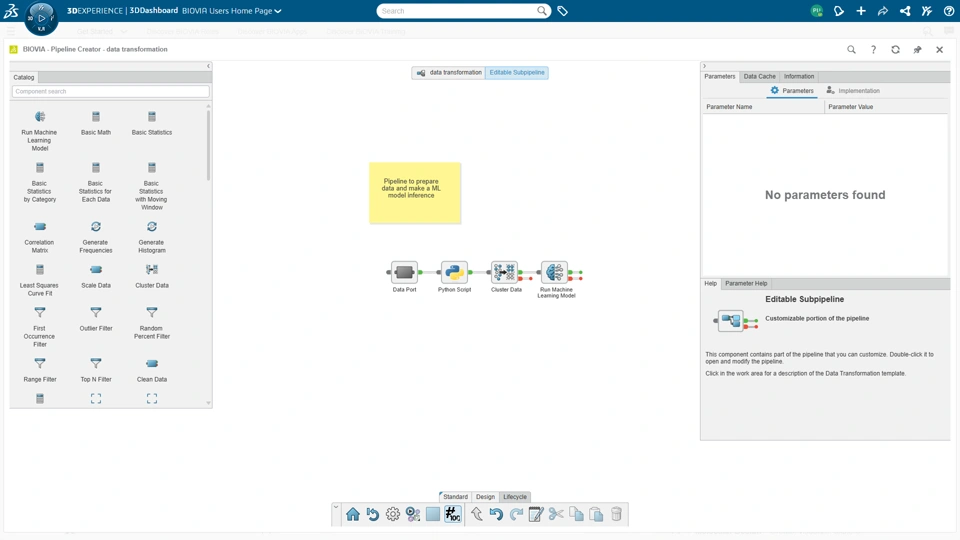The width and height of the screenshot is (960, 540).
Task: Select the Data Port node
Action: 404,272
